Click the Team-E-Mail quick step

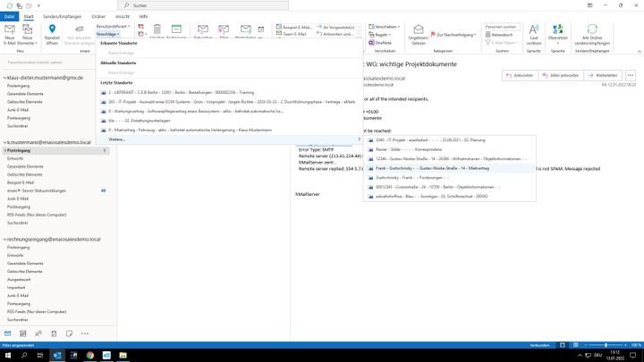tap(292, 34)
